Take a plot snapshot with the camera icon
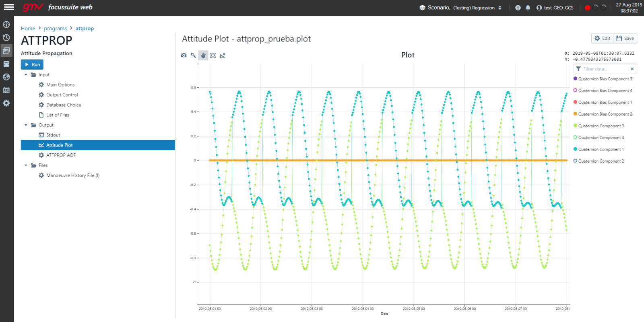 [x=184, y=55]
